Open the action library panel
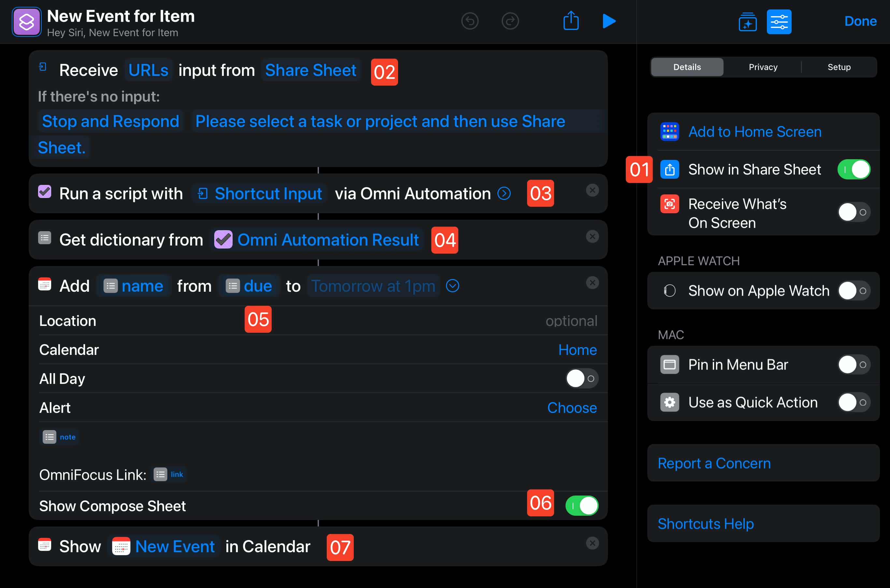The height and width of the screenshot is (588, 890). (747, 22)
